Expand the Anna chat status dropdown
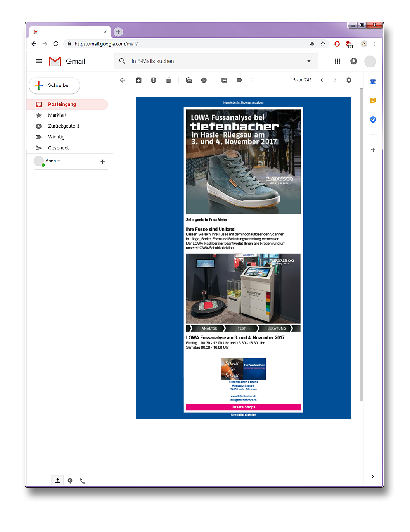 [x=59, y=161]
